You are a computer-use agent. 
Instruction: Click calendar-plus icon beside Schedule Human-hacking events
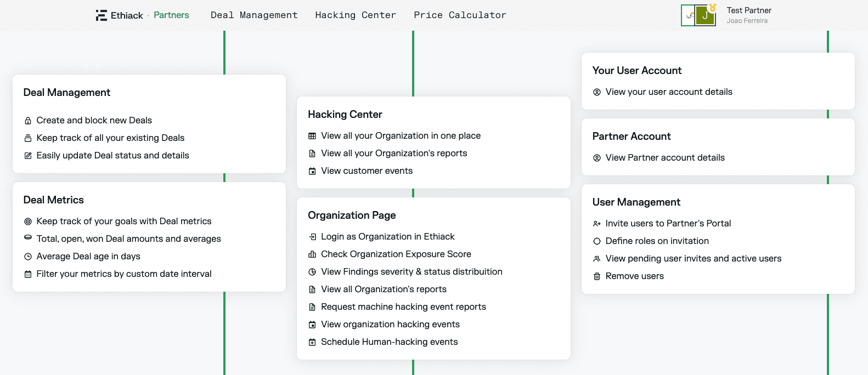click(x=312, y=342)
